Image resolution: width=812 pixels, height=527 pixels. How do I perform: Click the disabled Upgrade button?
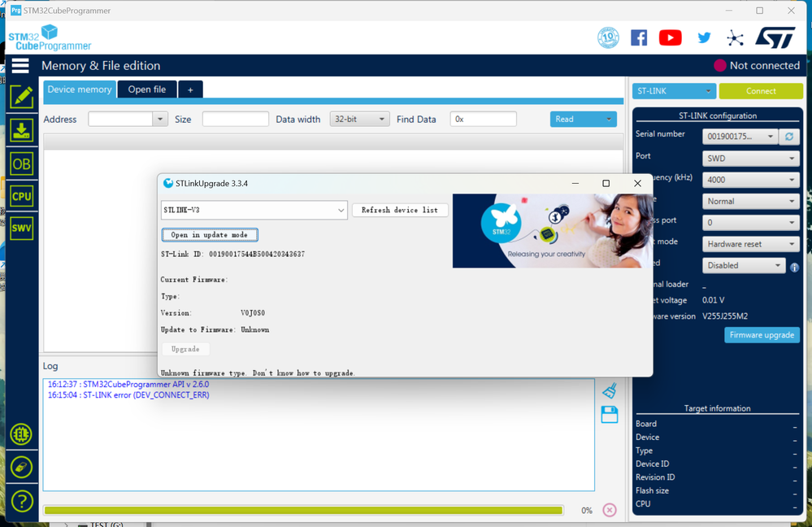185,349
